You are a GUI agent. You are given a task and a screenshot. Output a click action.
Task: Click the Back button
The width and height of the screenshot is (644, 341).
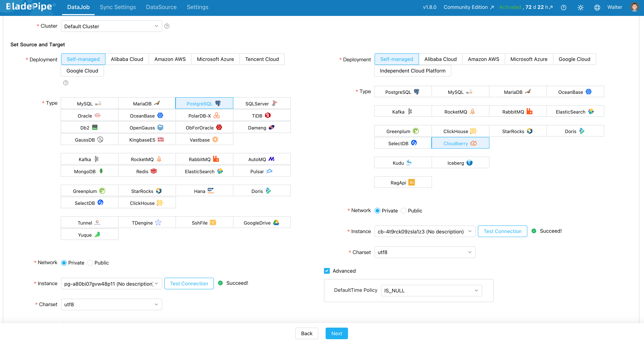pyautogui.click(x=307, y=333)
